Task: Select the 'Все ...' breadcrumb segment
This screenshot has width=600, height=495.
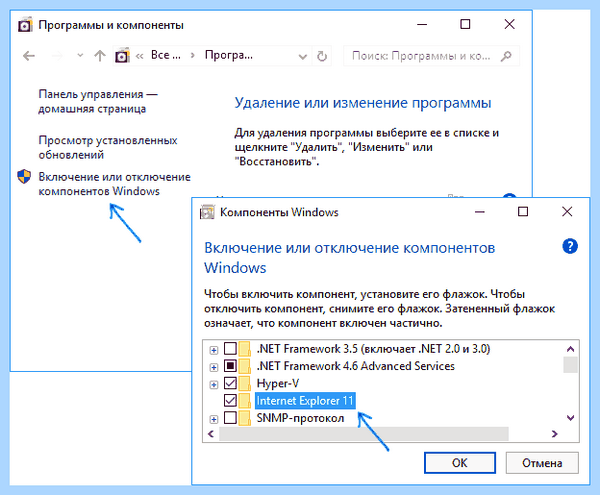Action: click(x=166, y=55)
